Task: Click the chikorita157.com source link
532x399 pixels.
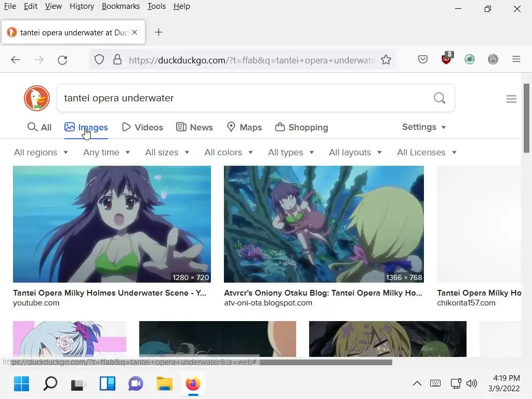Action: (466, 303)
